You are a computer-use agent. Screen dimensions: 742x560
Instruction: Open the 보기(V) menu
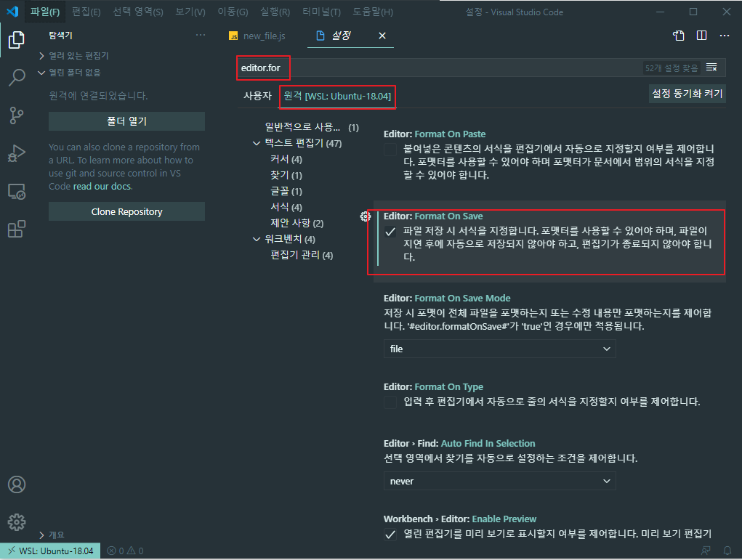190,12
